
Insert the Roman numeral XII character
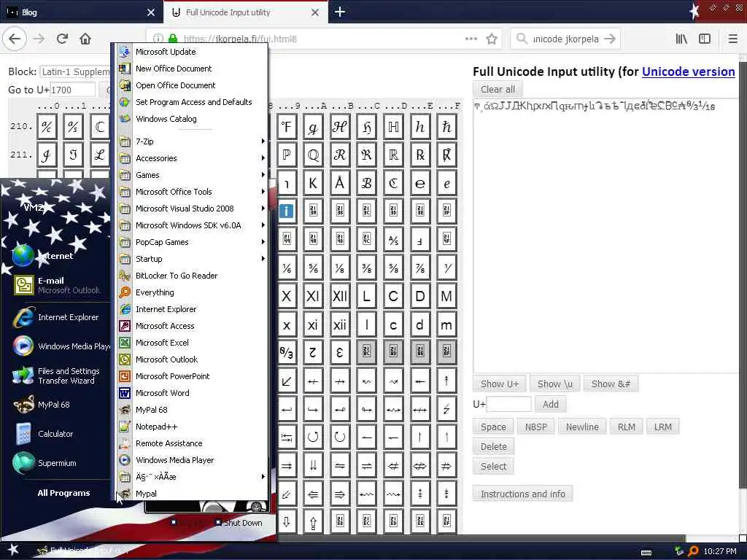[x=340, y=296]
